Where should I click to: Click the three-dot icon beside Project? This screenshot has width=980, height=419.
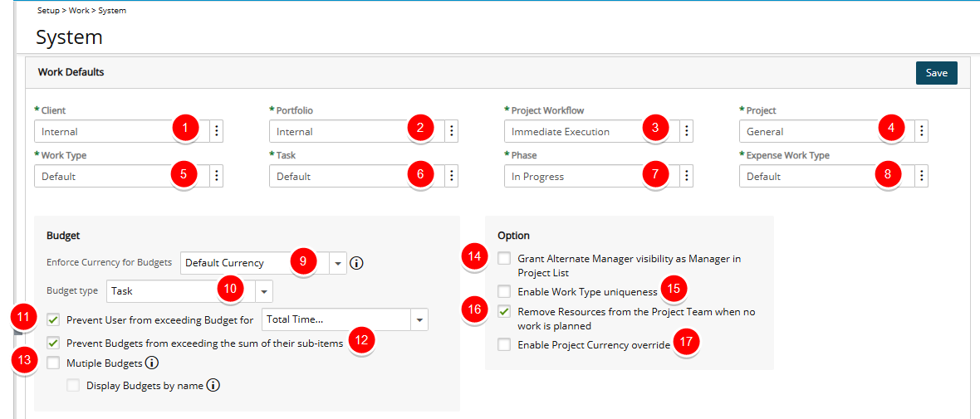(922, 131)
